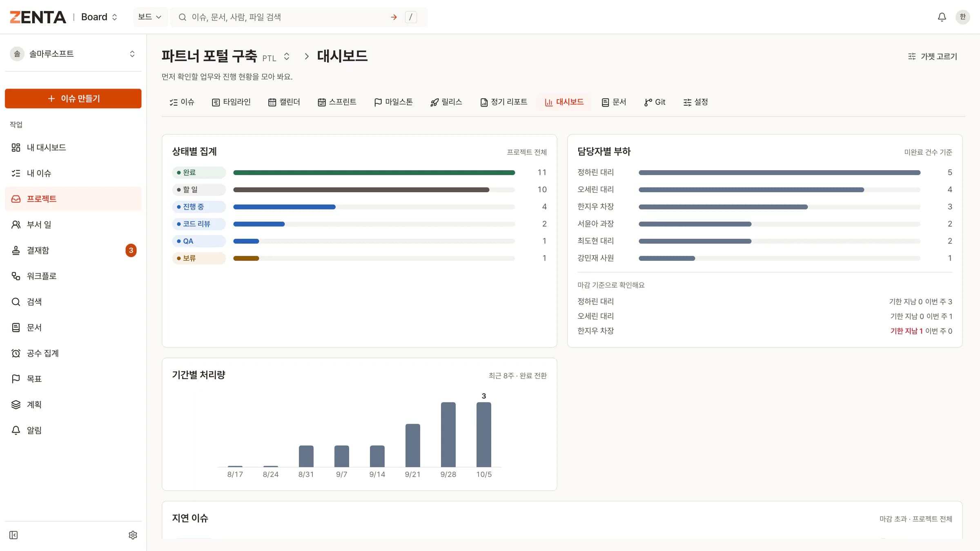The width and height of the screenshot is (980, 551).
Task: Click the 10/5 throughput bar
Action: 484,434
